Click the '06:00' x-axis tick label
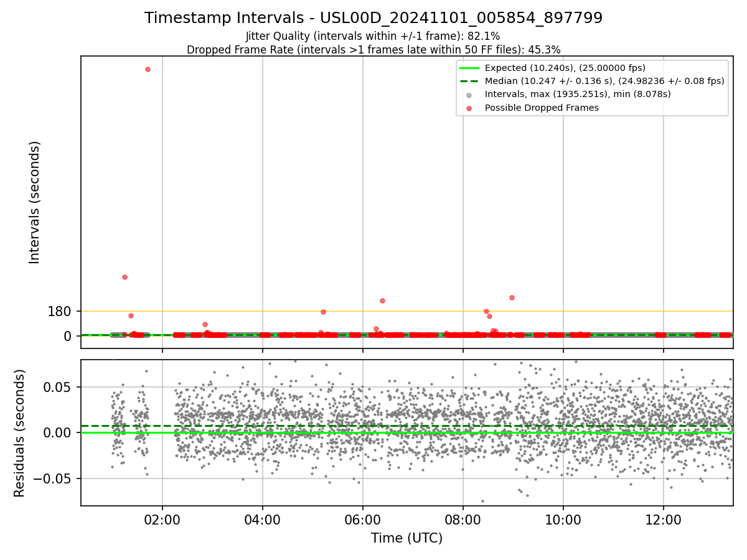The height and width of the screenshot is (560, 747). click(x=363, y=520)
